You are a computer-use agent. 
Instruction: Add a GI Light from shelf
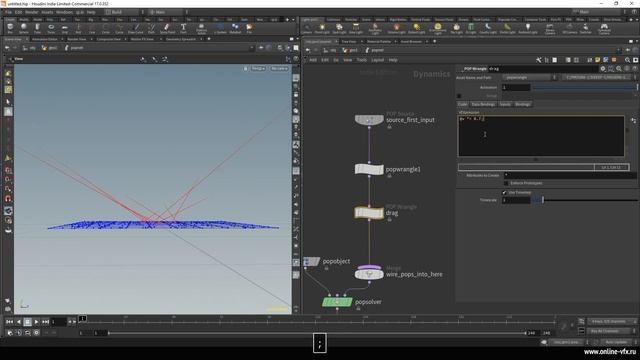click(x=471, y=29)
